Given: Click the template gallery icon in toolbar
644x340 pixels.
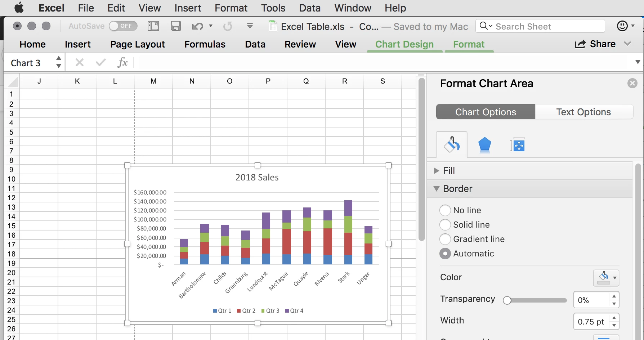Looking at the screenshot, I should point(153,26).
